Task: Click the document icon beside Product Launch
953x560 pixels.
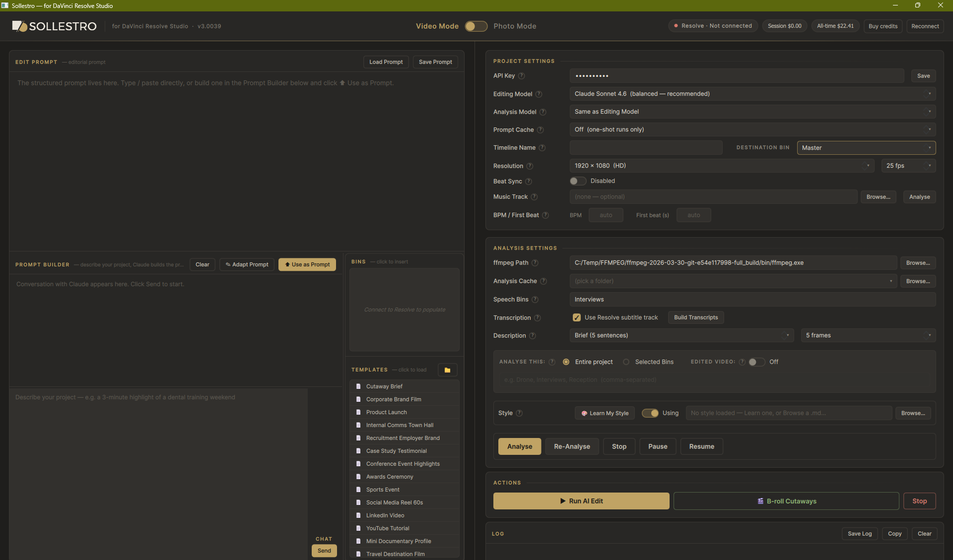Action: pyautogui.click(x=358, y=412)
